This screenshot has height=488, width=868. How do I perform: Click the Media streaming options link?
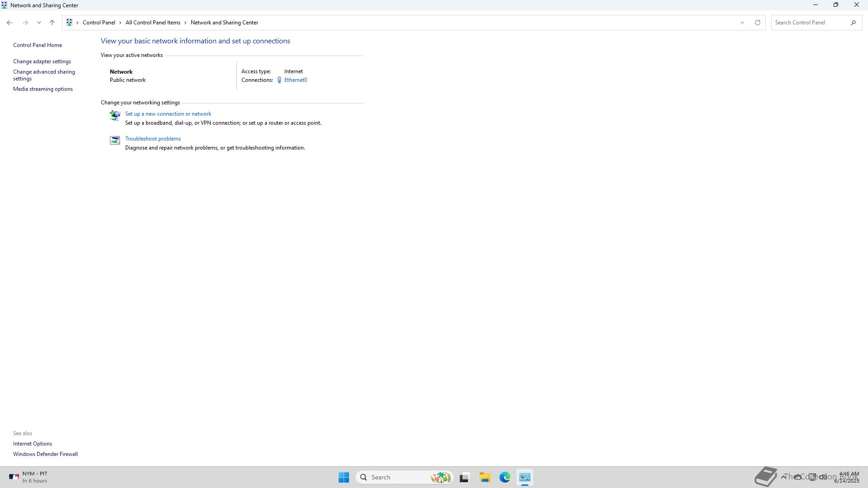[43, 89]
